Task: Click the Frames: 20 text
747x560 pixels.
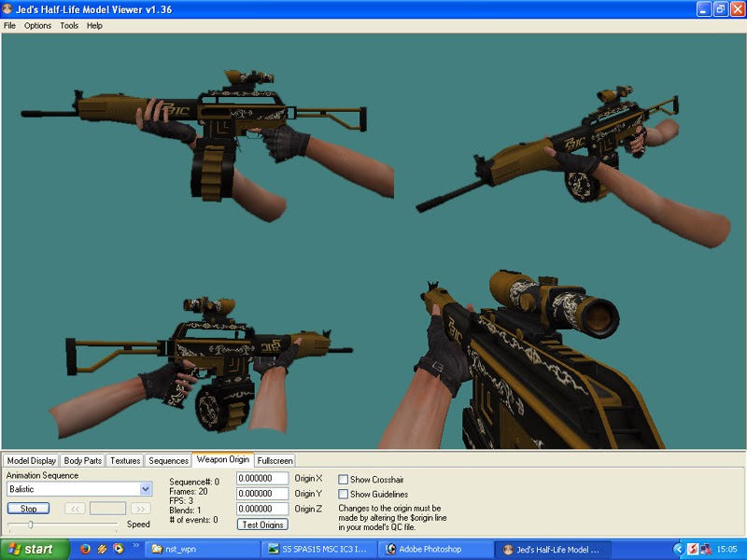Action: pos(189,492)
